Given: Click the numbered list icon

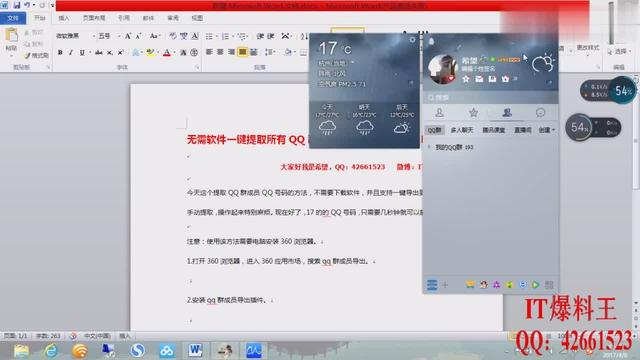Looking at the screenshot, I should tap(225, 36).
